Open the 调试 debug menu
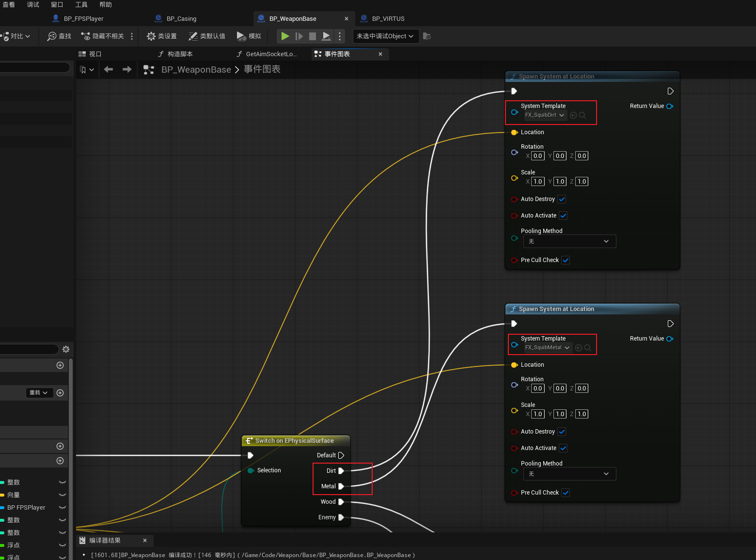The width and height of the screenshot is (756, 560). pos(33,5)
